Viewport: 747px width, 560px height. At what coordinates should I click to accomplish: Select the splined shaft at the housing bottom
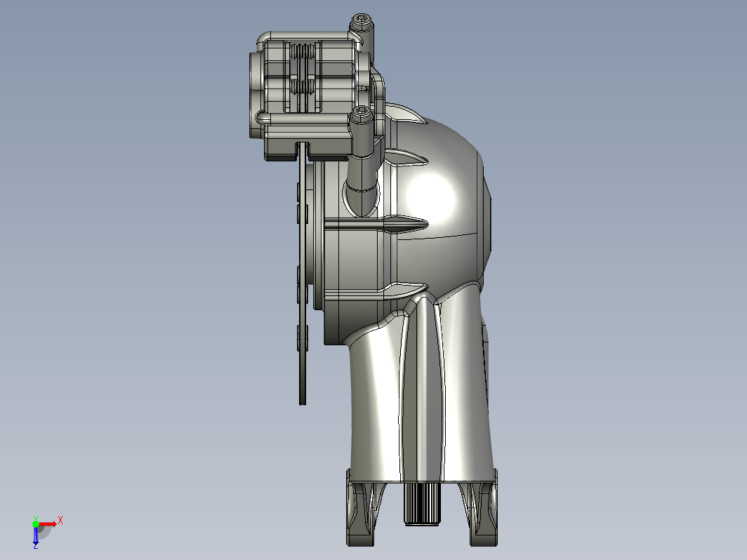tap(422, 504)
